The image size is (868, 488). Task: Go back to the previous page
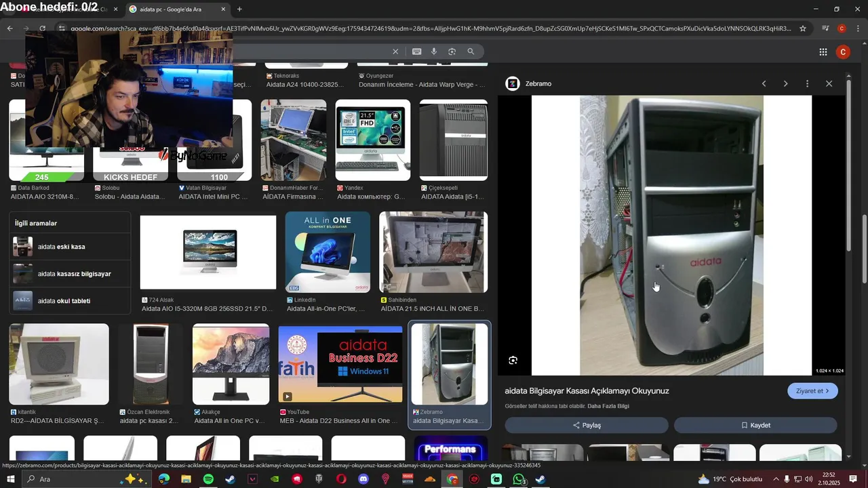(x=9, y=28)
